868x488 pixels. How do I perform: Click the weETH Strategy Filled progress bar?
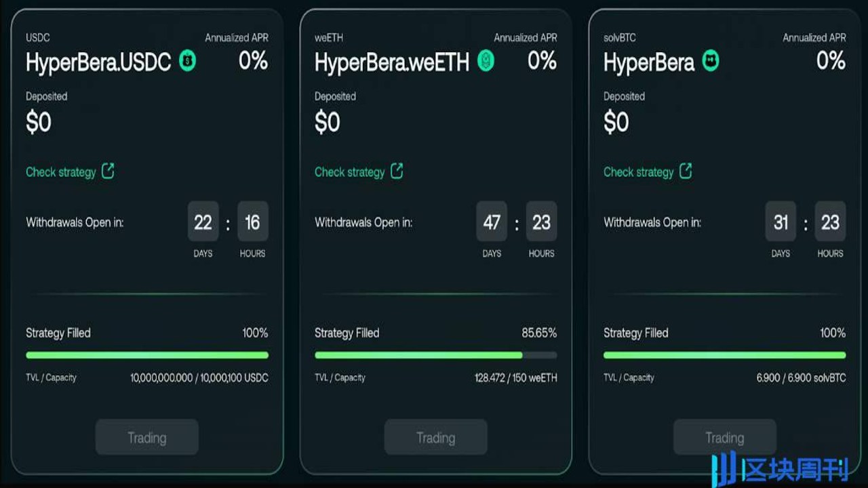pyautogui.click(x=436, y=355)
